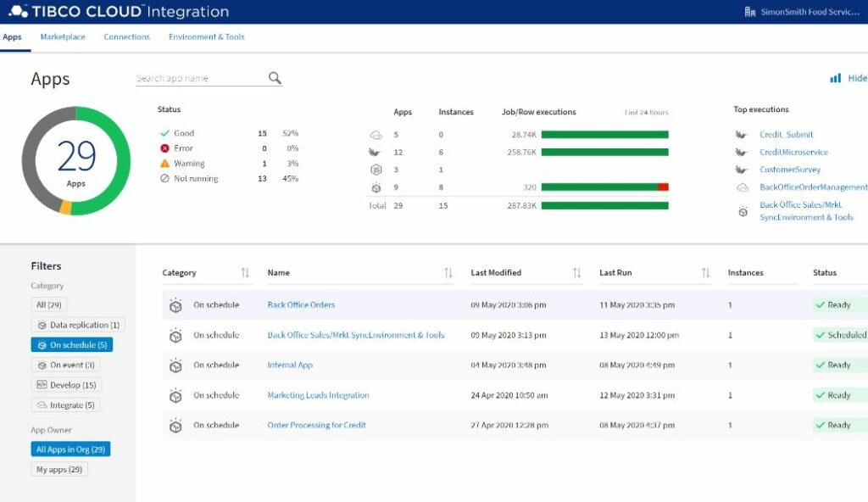Filter by Data replication (1)

click(78, 325)
